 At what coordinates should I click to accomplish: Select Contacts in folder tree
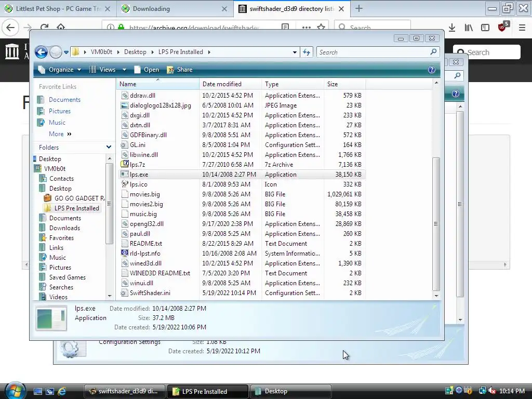pyautogui.click(x=61, y=179)
